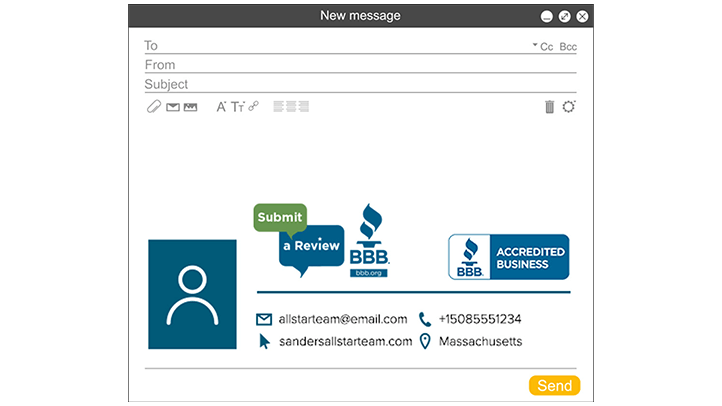Open the BBB bbb.org torch logo

point(369,240)
